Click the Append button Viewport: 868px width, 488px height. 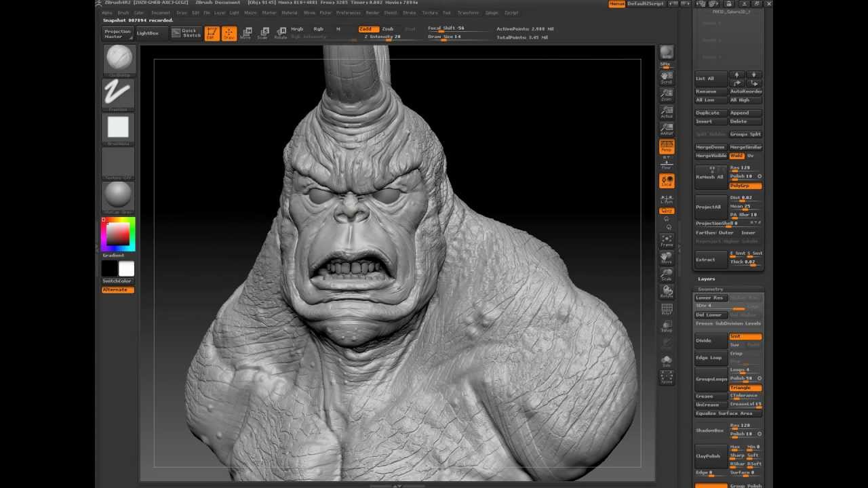745,113
